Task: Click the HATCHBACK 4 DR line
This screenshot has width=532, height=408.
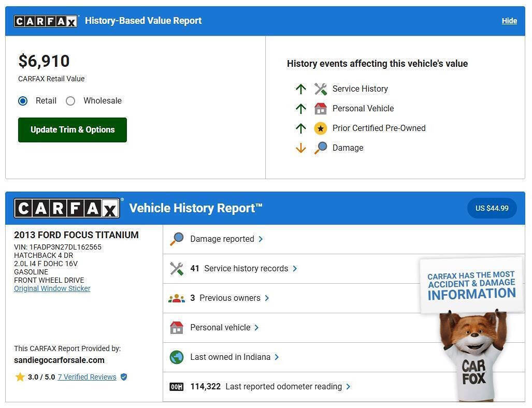Action: pyautogui.click(x=44, y=255)
